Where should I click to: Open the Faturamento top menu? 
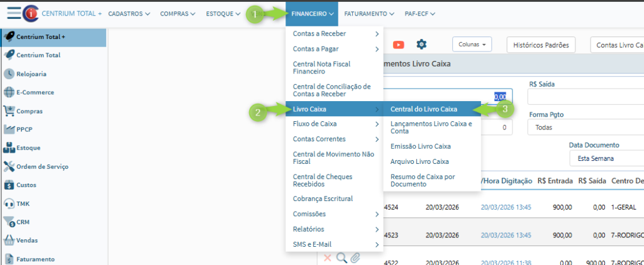(x=369, y=13)
